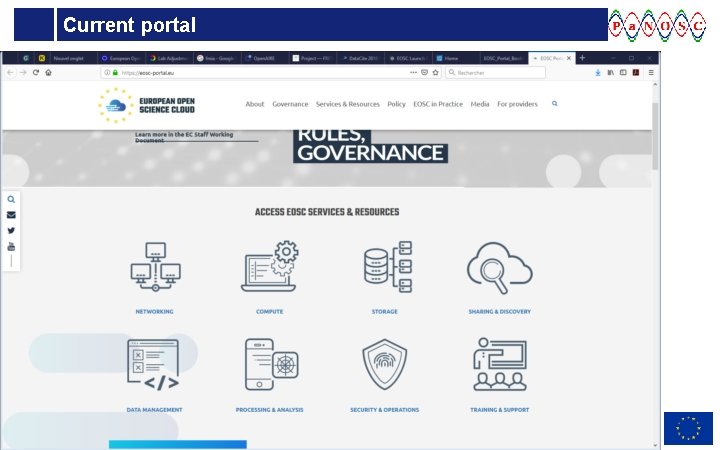Close the active EOSC Portal tab
This screenshot has height=450, width=720.
coord(569,58)
